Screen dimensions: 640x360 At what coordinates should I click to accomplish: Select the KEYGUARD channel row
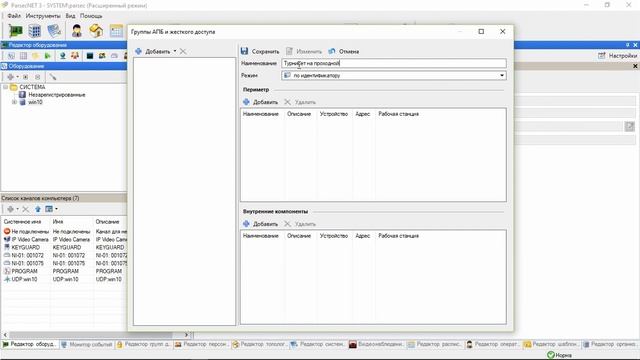(64, 247)
